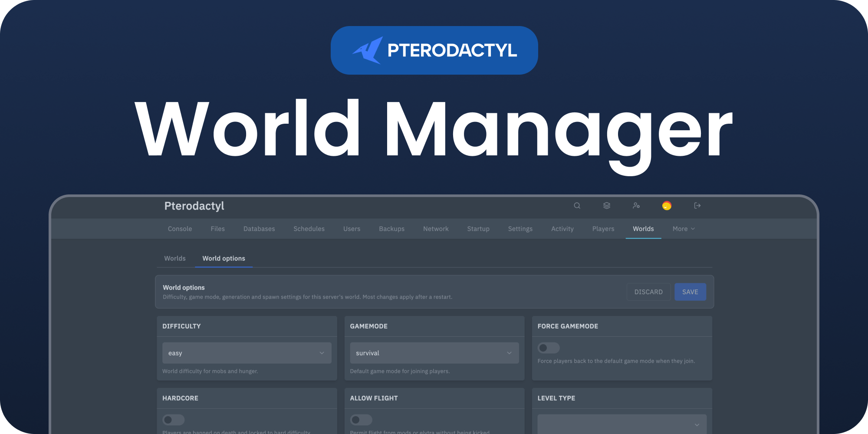
Task: Click the HARDCORE card heading
Action: point(180,398)
